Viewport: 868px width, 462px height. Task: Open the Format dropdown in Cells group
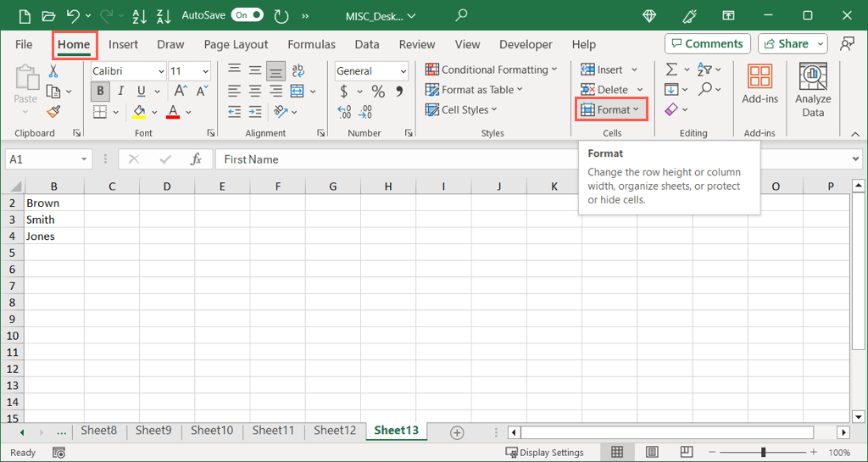tap(611, 109)
